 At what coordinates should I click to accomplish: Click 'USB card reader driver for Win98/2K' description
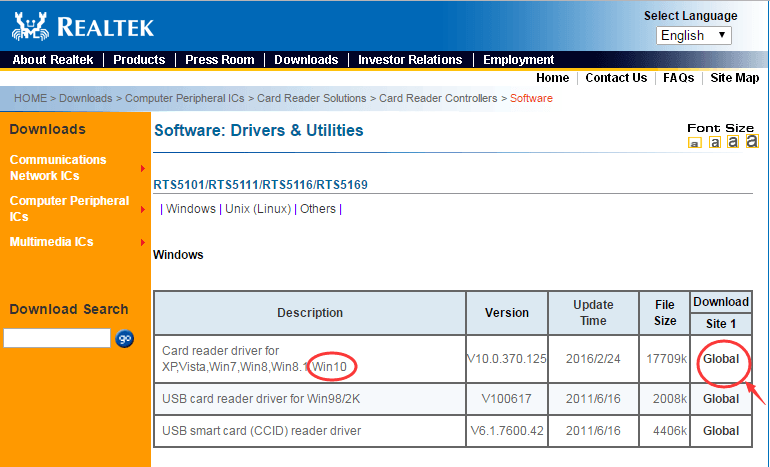[x=261, y=399]
